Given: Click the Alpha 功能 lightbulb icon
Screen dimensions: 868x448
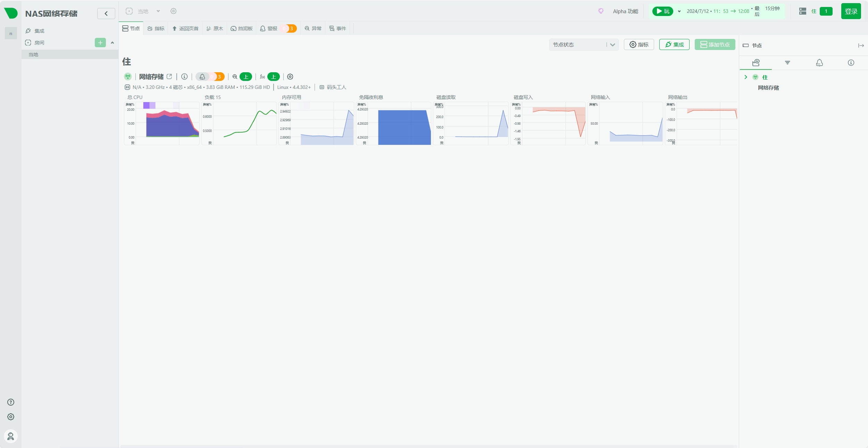Looking at the screenshot, I should 601,11.
